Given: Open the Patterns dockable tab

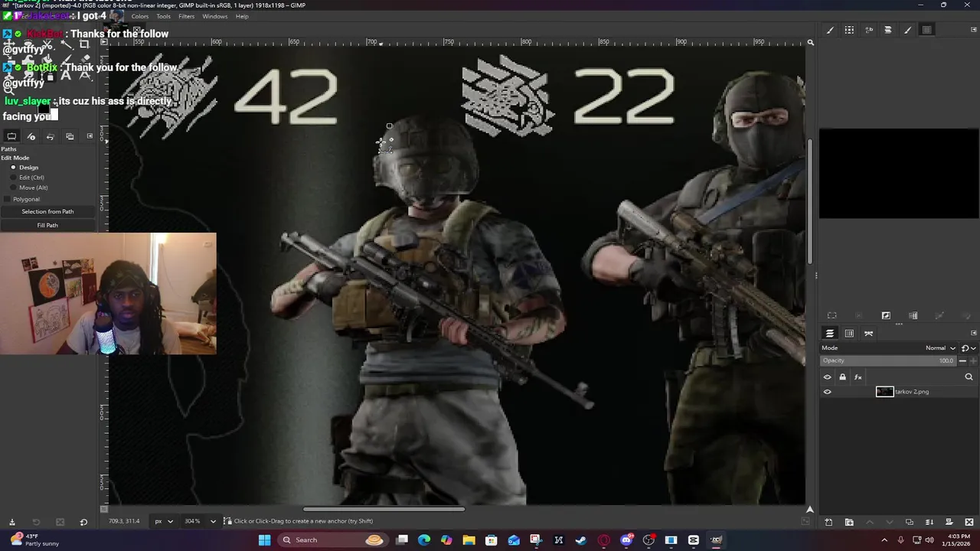Looking at the screenshot, I should (849, 30).
